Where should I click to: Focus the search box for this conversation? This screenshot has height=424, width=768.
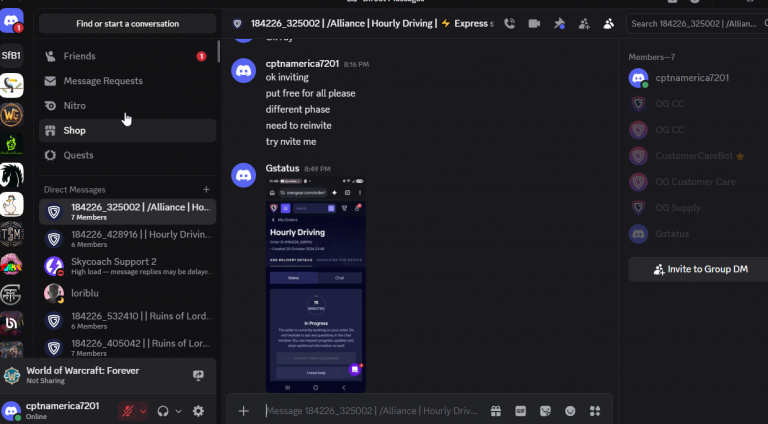click(x=696, y=24)
